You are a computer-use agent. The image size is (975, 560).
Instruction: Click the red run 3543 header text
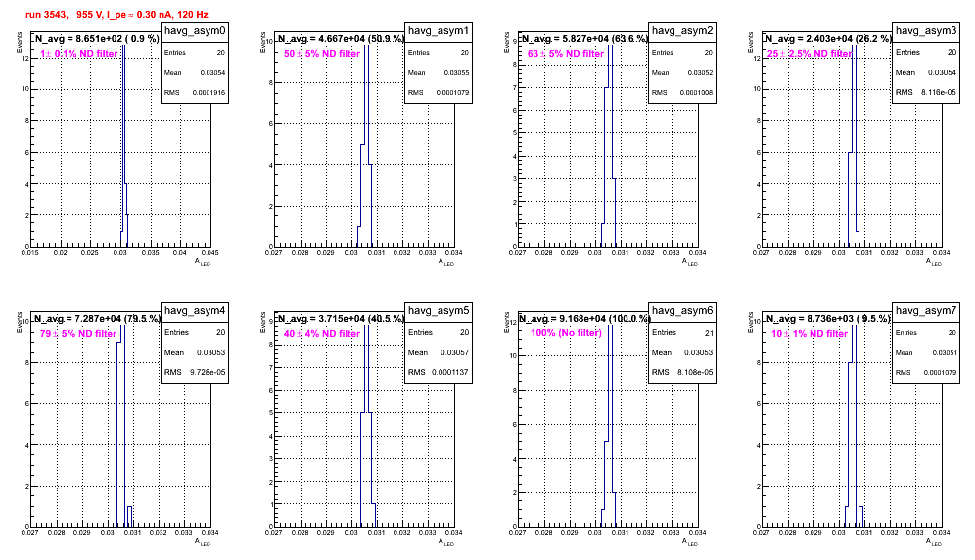click(x=116, y=15)
